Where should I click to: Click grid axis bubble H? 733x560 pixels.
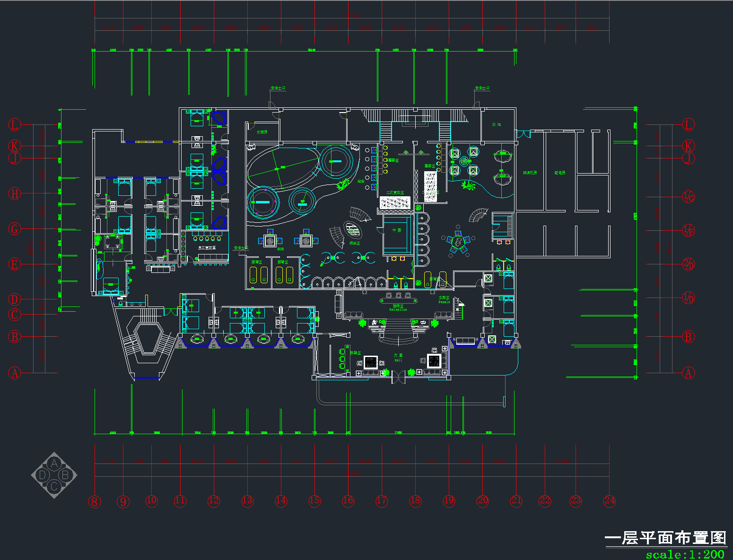15,193
